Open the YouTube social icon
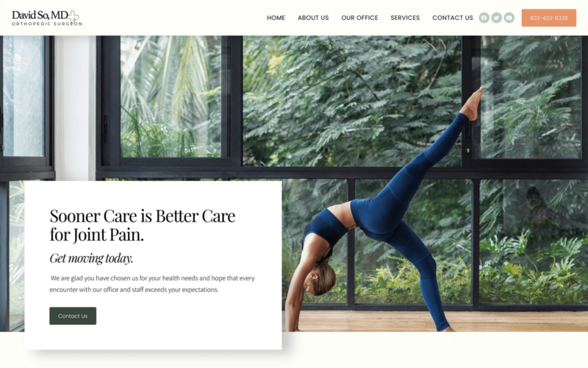Image resolution: width=588 pixels, height=368 pixels. 509,18
